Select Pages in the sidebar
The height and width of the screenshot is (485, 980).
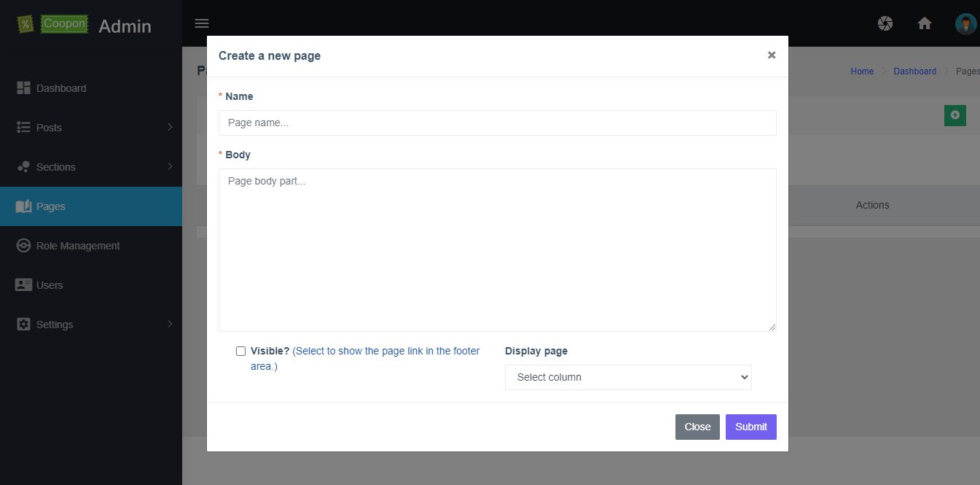(51, 206)
